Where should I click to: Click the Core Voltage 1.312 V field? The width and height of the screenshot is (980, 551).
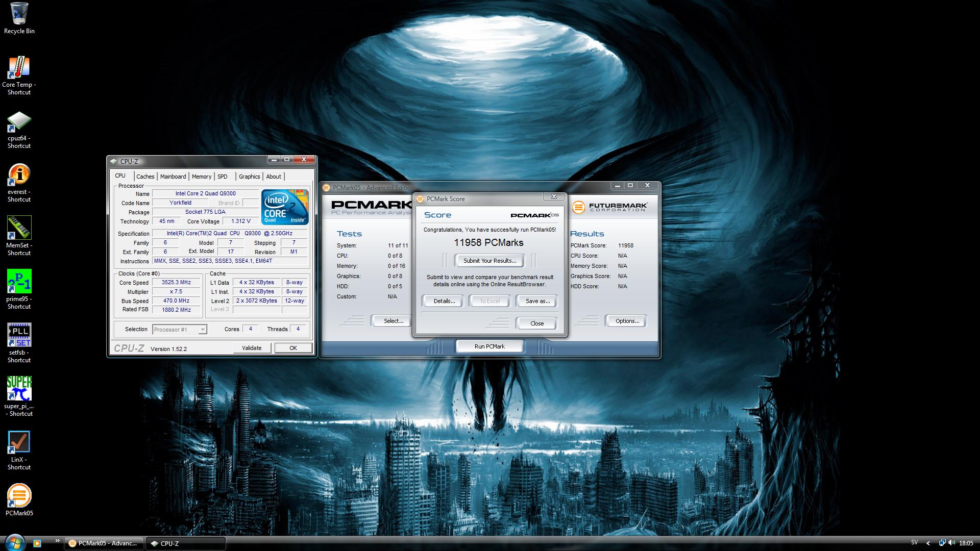[240, 221]
